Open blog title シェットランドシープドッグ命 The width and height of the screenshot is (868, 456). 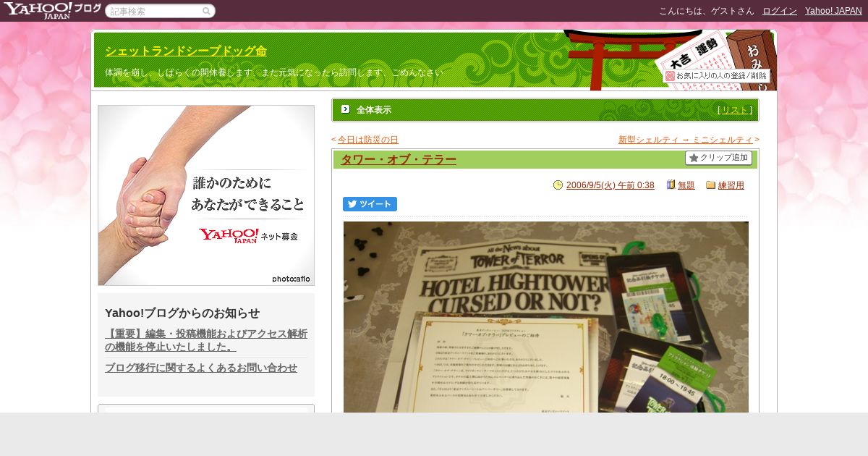[186, 51]
